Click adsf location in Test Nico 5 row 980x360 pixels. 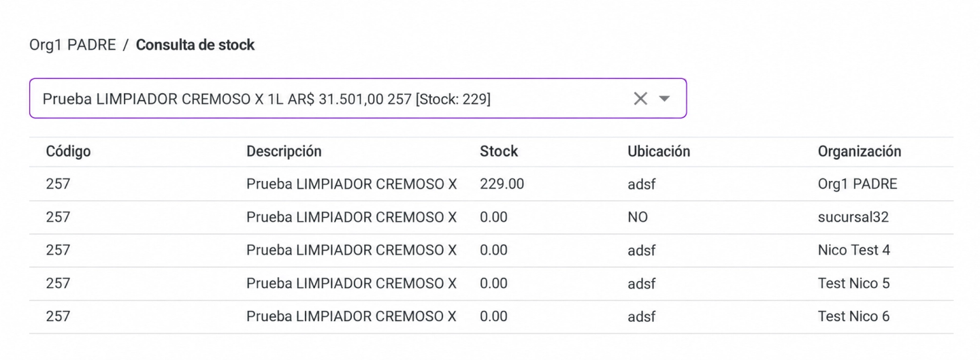[x=641, y=283]
